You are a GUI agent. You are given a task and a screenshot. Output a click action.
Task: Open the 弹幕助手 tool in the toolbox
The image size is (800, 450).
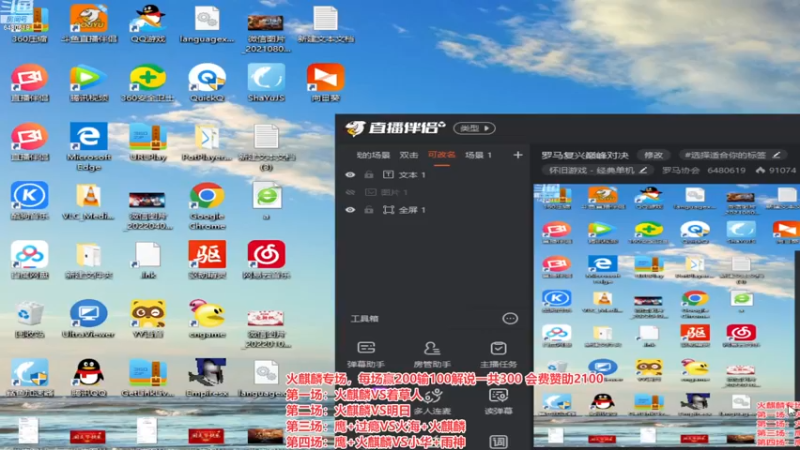[x=366, y=355]
